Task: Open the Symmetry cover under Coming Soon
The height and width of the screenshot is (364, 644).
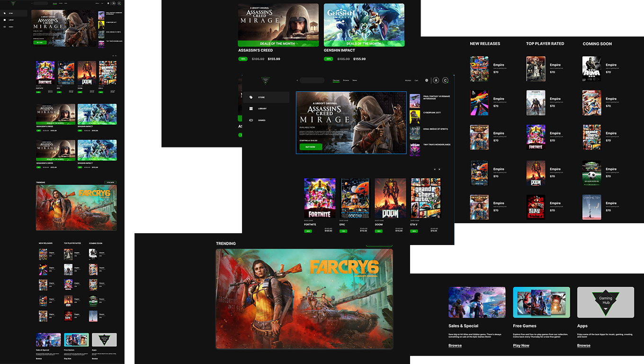Action: pyautogui.click(x=592, y=207)
